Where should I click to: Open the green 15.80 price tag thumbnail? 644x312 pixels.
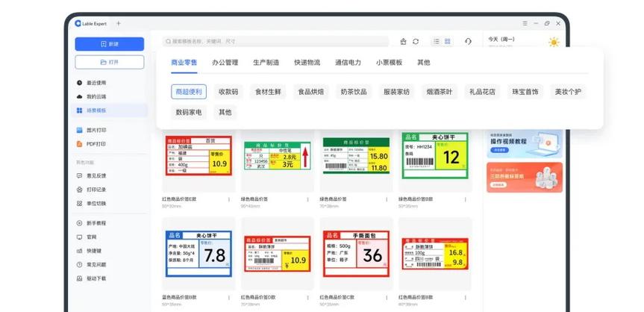[356, 156]
